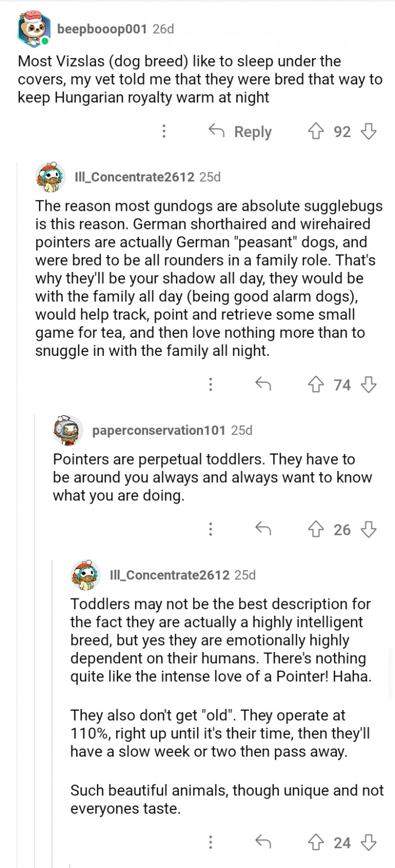Downvote the gundogs comment with 74 votes
The width and height of the screenshot is (395, 868).
point(368,385)
